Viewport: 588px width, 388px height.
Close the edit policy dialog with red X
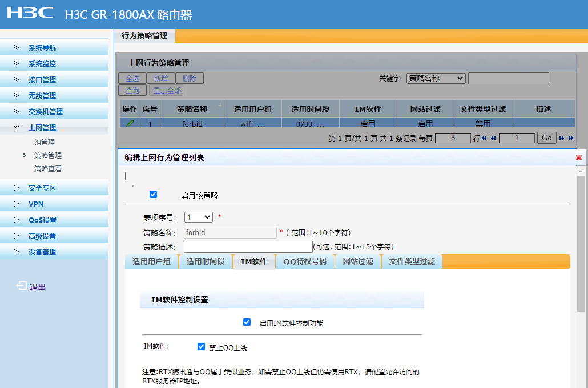click(x=579, y=157)
